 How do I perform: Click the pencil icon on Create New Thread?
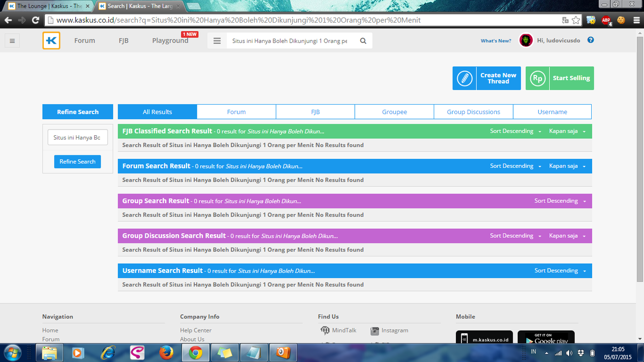464,78
